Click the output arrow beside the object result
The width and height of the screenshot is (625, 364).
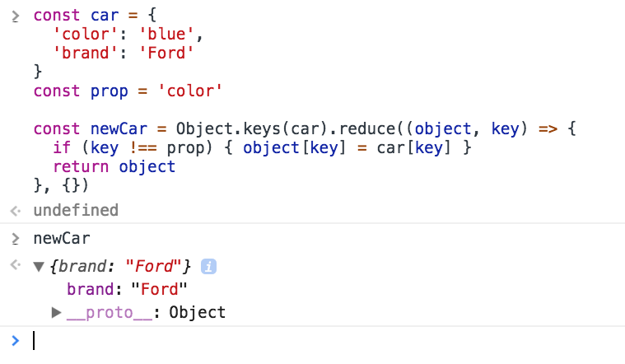pyautogui.click(x=15, y=266)
